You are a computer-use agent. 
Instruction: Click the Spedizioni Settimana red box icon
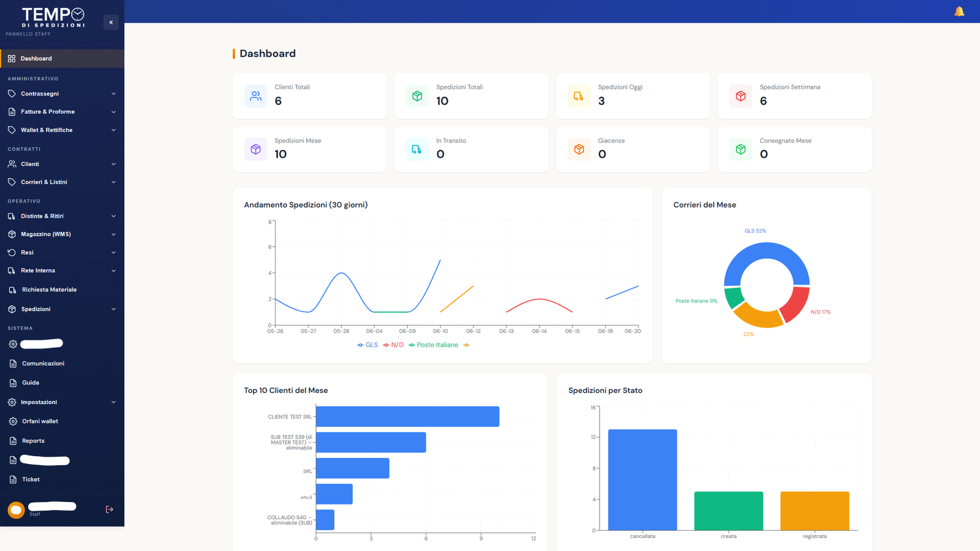(741, 96)
